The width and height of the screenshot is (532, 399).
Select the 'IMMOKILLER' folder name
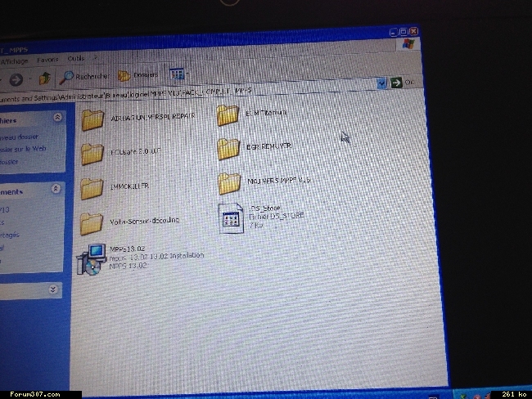point(129,186)
